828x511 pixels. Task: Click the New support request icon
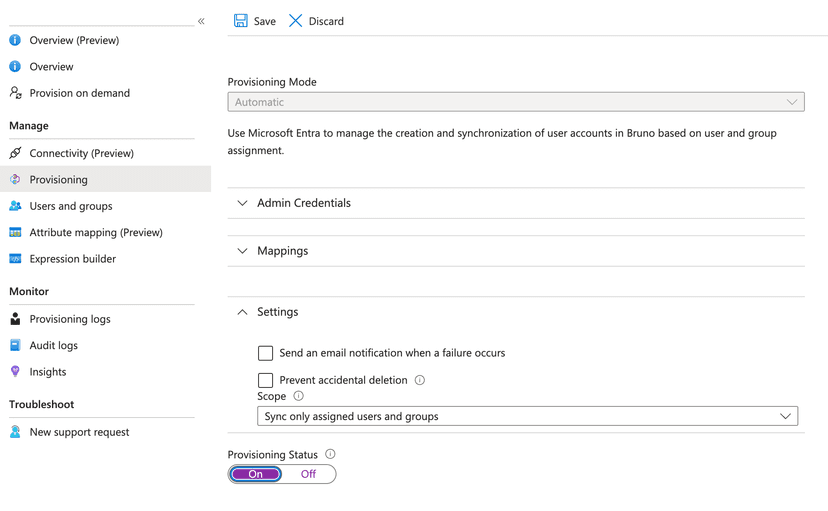(x=15, y=432)
